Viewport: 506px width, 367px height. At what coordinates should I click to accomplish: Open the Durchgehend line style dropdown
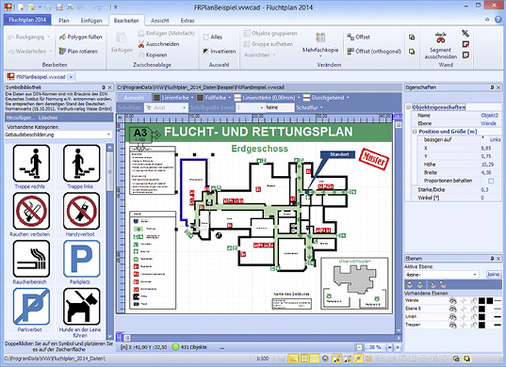[x=348, y=98]
